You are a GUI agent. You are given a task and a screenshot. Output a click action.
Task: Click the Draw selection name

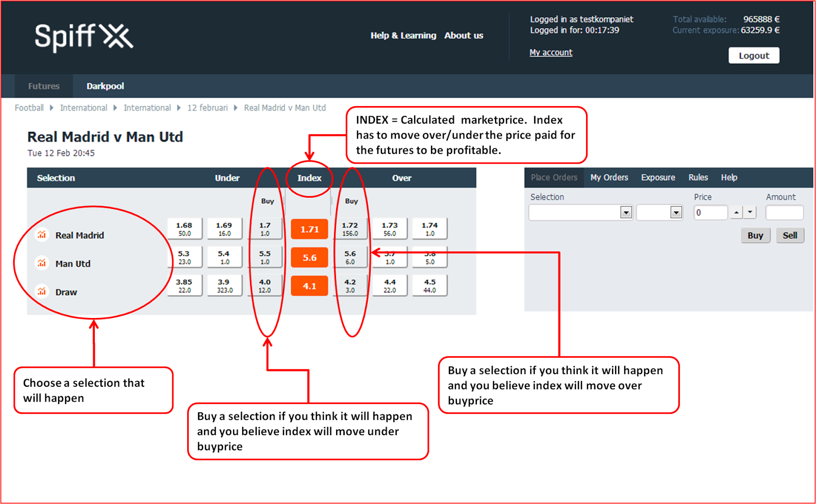pyautogui.click(x=66, y=293)
